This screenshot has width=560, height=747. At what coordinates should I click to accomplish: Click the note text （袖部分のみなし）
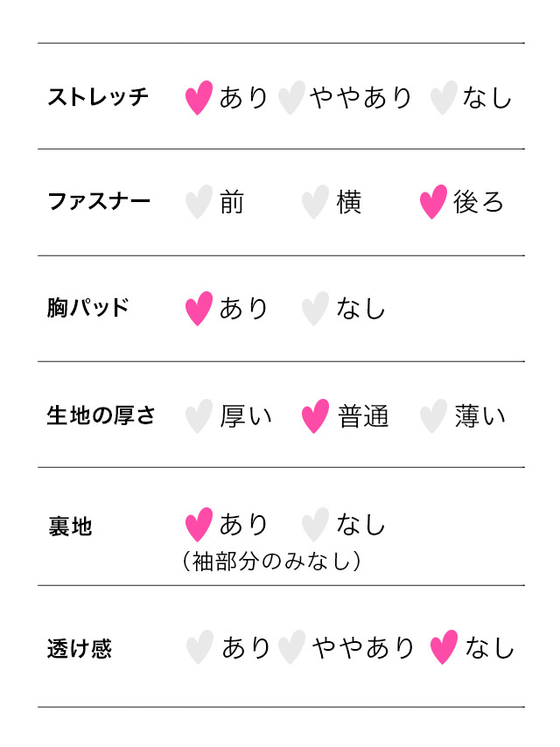[x=271, y=561]
